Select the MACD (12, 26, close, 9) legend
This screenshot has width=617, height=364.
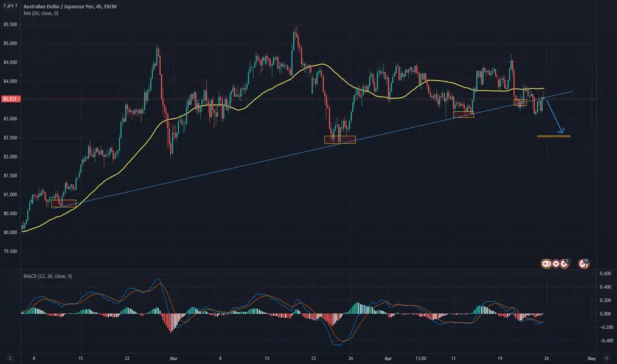click(48, 276)
